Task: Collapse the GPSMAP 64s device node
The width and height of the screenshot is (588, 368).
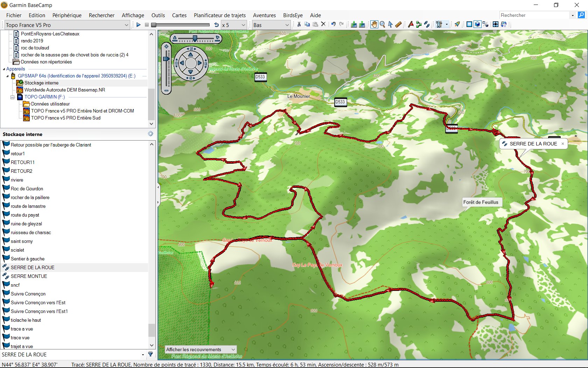Action: click(8, 76)
